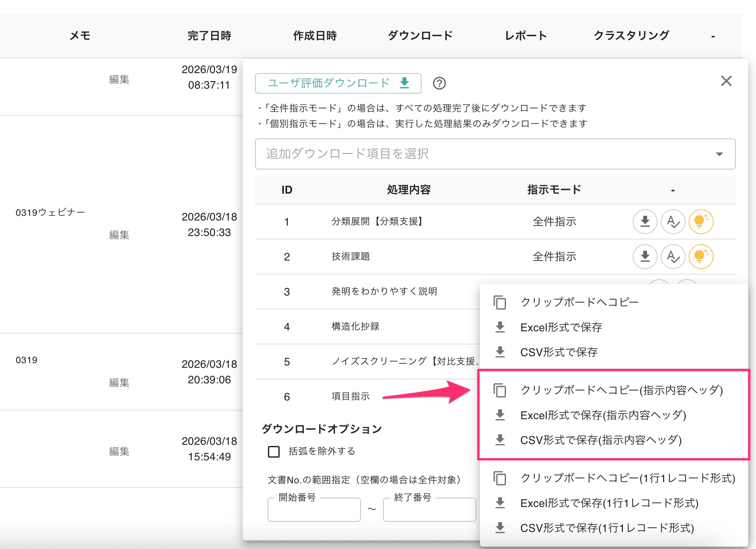Image resolution: width=756 pixels, height=549 pixels.
Task: Focus the 開始番号 input field
Action: pos(314,509)
